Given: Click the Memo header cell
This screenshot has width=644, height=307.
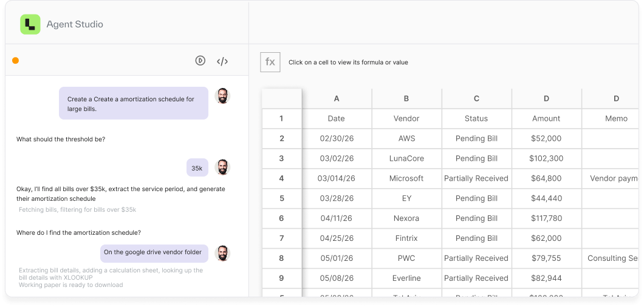Looking at the screenshot, I should 612,119.
